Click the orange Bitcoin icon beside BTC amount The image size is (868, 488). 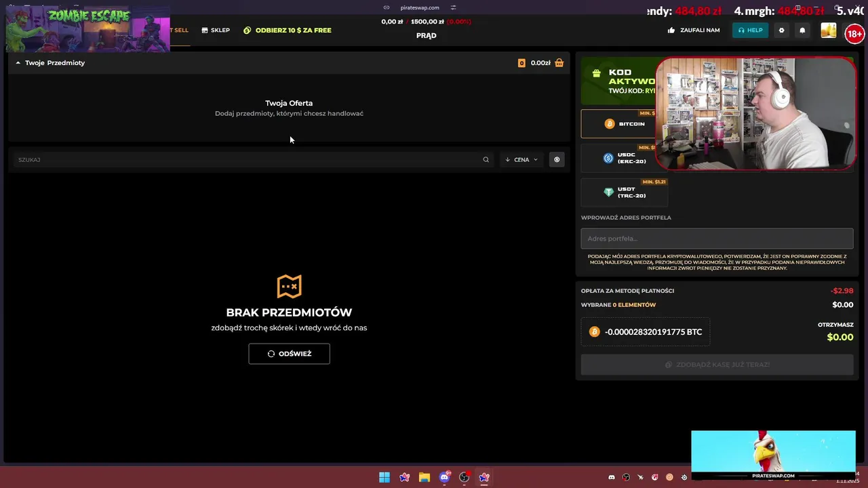(x=594, y=332)
